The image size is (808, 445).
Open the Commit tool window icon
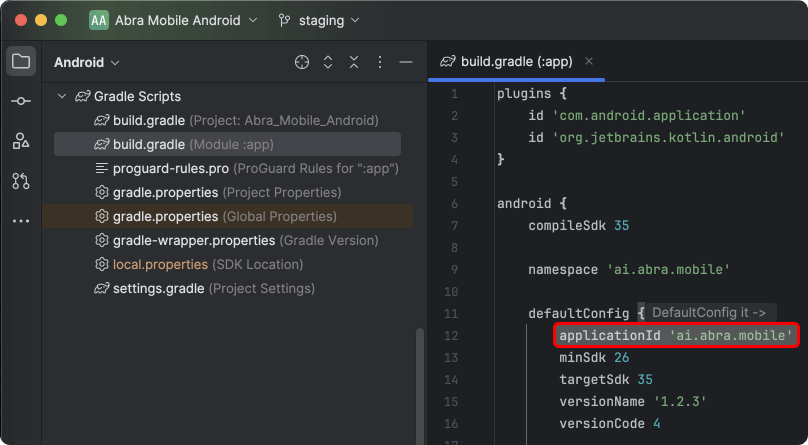click(x=21, y=101)
